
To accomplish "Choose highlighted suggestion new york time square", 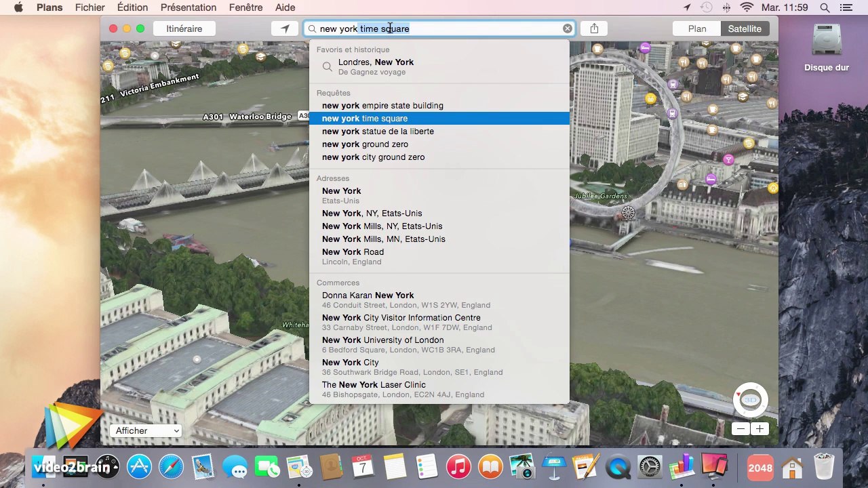I will tap(439, 119).
